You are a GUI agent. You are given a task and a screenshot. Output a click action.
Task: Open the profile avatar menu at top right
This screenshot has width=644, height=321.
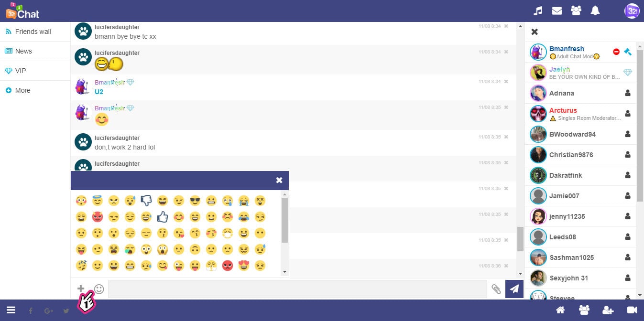click(632, 11)
